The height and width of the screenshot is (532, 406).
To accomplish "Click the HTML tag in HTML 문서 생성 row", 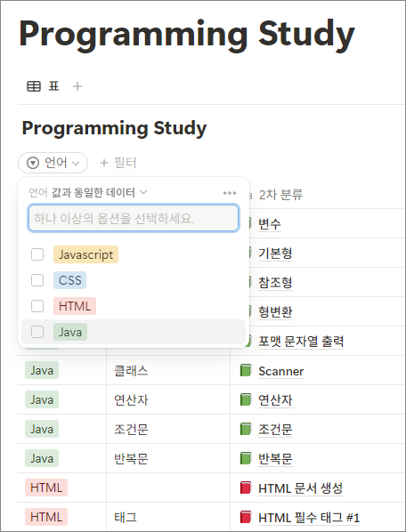I will pos(46,488).
